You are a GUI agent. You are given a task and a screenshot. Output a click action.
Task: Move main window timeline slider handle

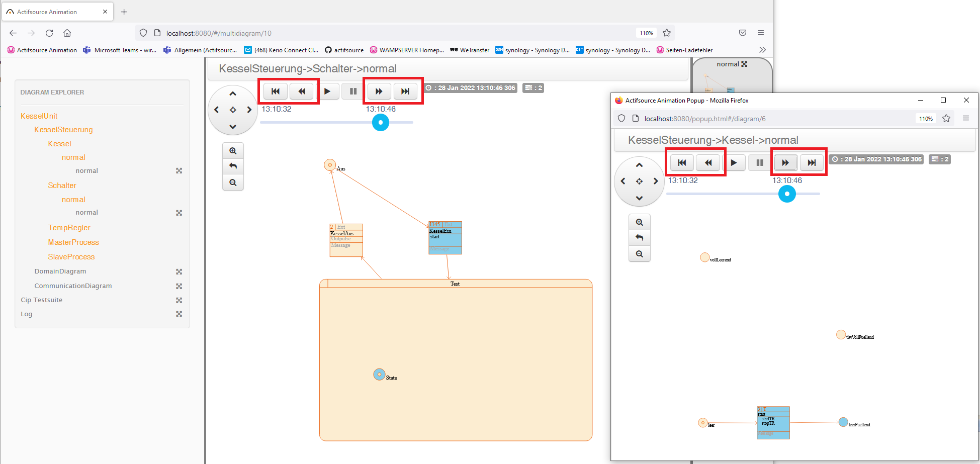pos(381,122)
